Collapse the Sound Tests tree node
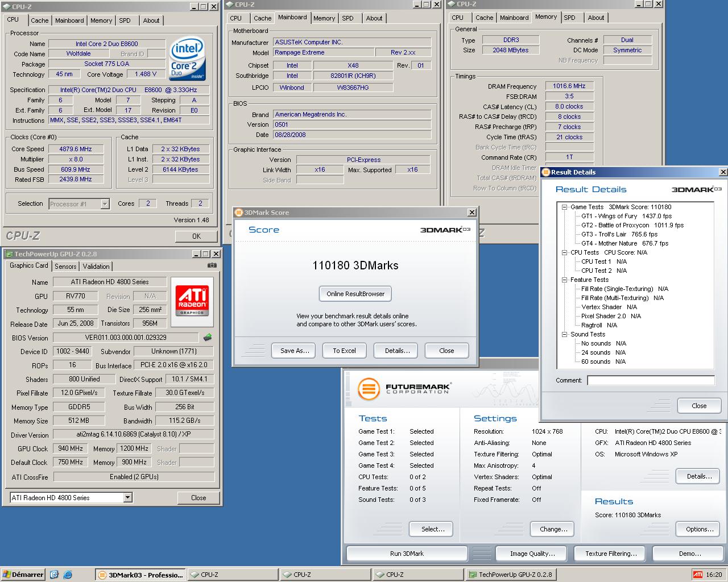728x582 pixels. 564,334
